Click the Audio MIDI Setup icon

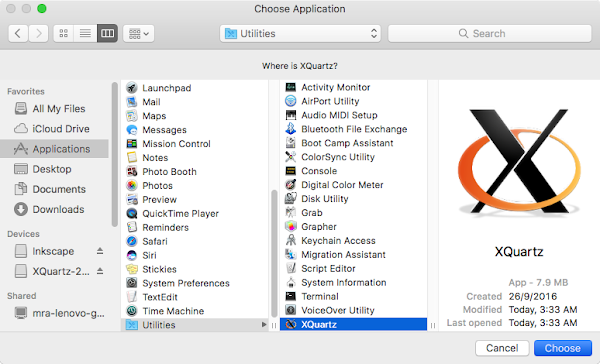(x=291, y=115)
